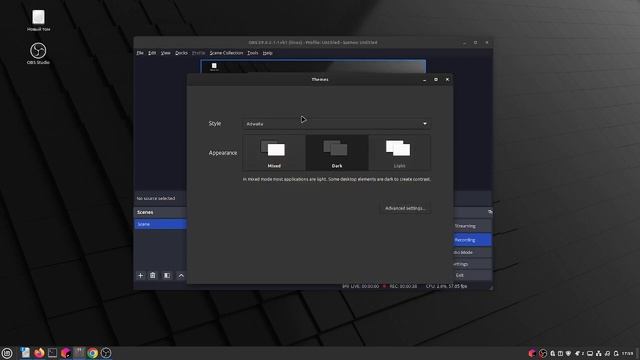Click the dock pop-out icon in Controls header
The height and width of the screenshot is (360, 640).
pos(490,212)
